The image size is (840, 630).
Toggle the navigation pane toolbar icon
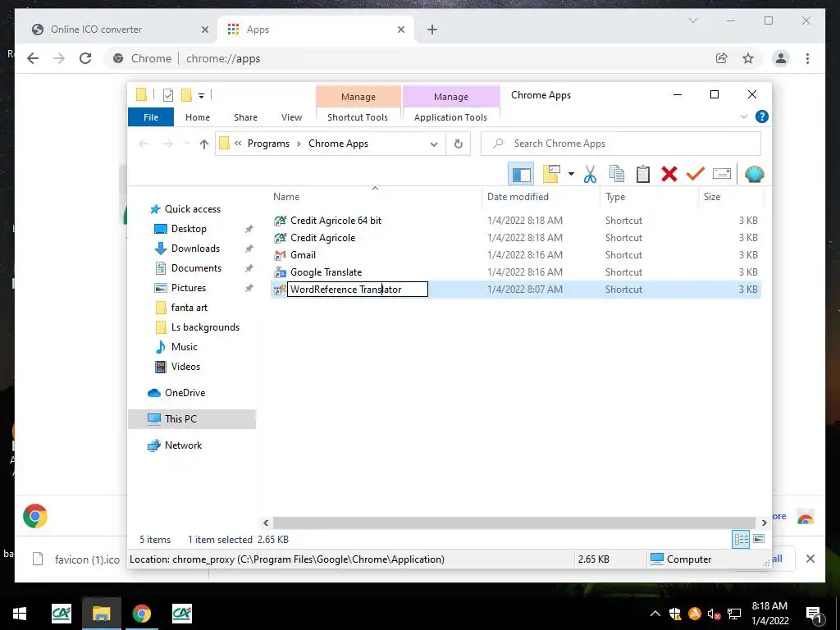(521, 174)
